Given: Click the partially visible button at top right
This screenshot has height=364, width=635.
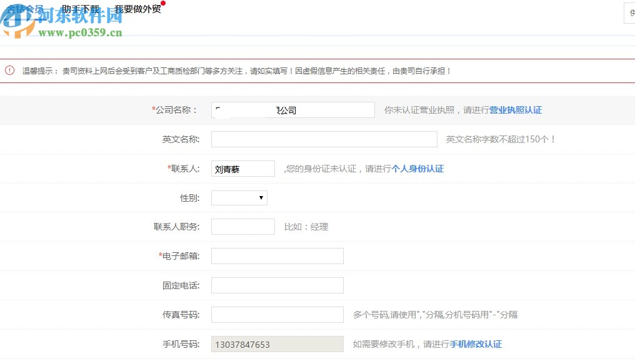Looking at the screenshot, I should [629, 13].
